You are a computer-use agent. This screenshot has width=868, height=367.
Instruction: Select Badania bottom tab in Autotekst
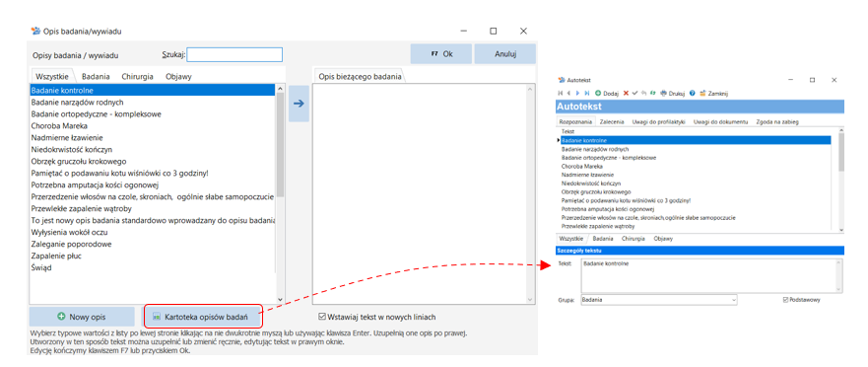(603, 239)
